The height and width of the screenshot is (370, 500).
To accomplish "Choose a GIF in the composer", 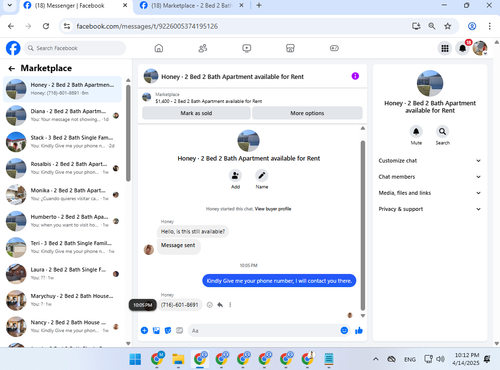I will (180, 330).
